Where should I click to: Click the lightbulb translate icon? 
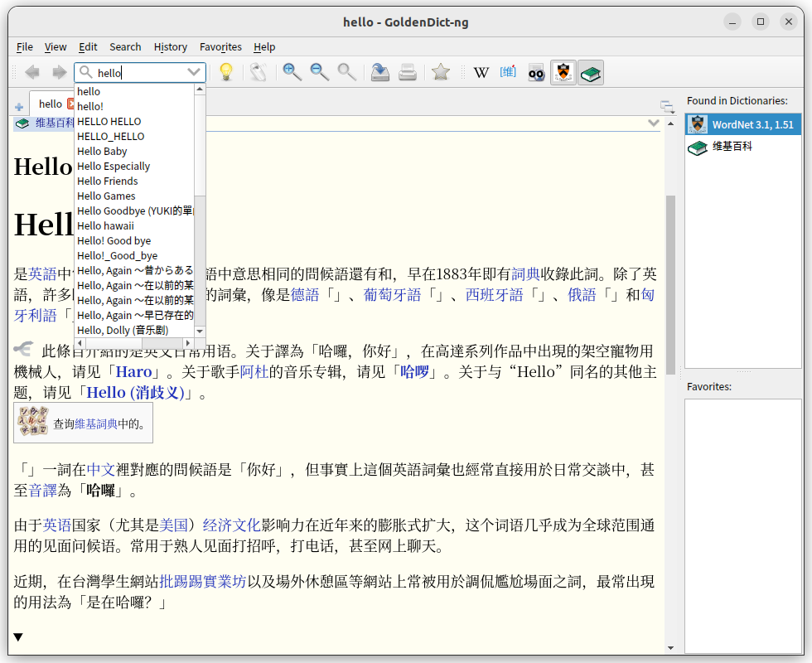point(225,73)
